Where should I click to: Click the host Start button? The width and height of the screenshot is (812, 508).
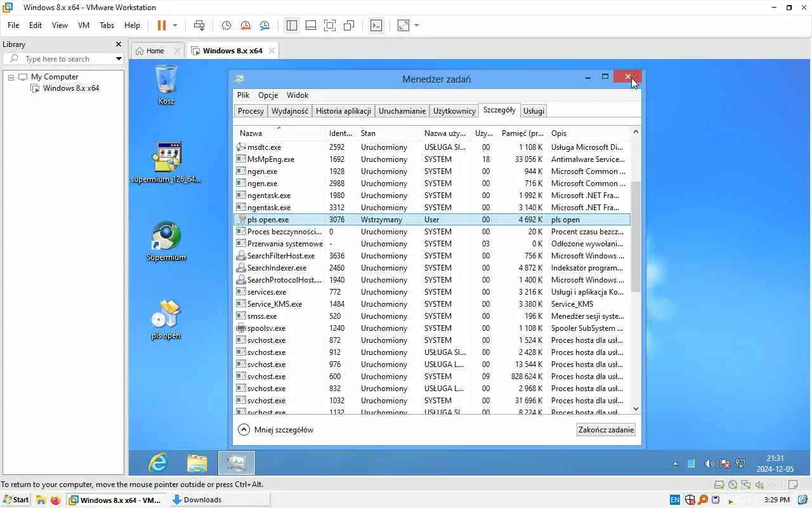16,500
